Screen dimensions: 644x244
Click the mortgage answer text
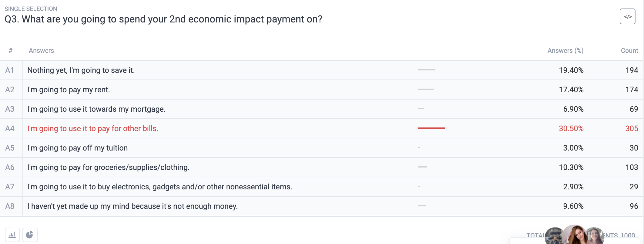point(96,109)
